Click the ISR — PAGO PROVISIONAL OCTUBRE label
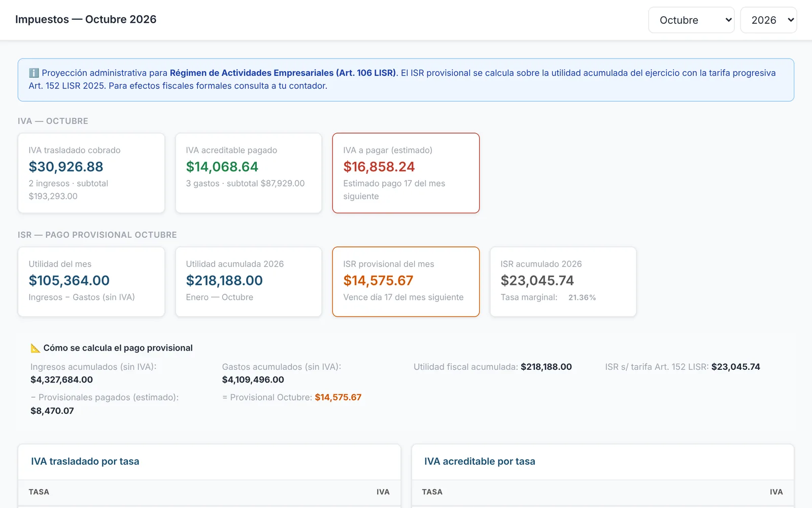The width and height of the screenshot is (812, 508). pos(97,235)
